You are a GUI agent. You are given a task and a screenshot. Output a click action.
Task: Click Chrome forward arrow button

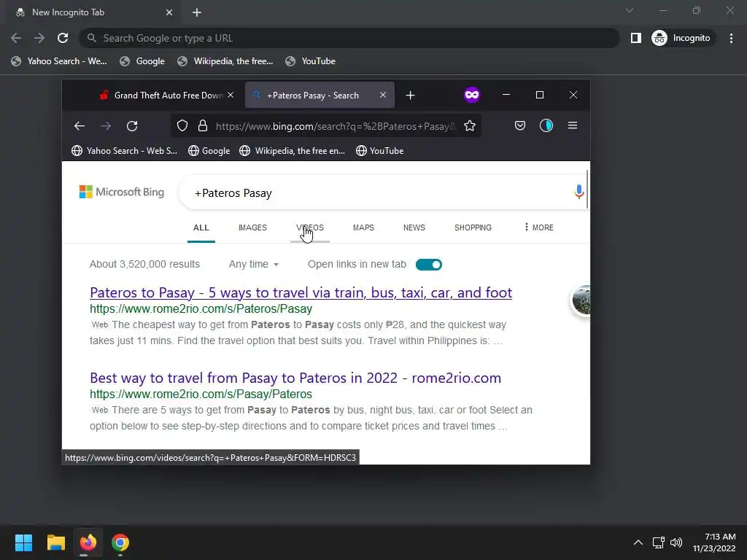click(x=39, y=38)
